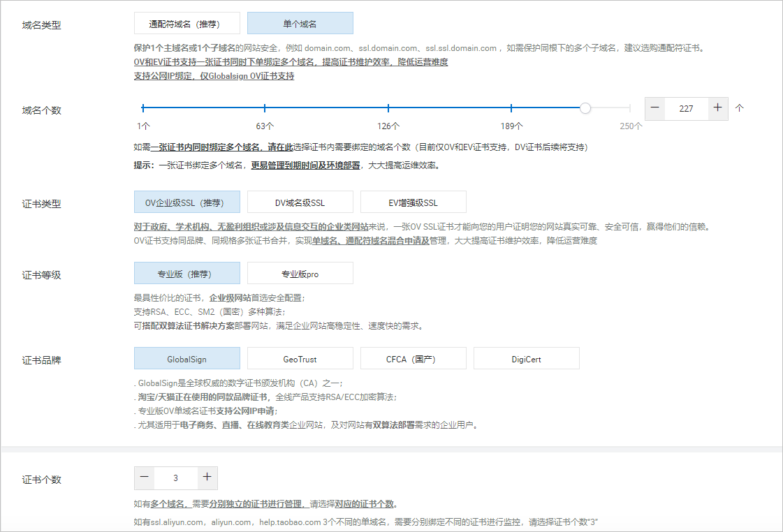The image size is (783, 532).
Task: Select DigiCert certificate brand
Action: [x=526, y=359]
